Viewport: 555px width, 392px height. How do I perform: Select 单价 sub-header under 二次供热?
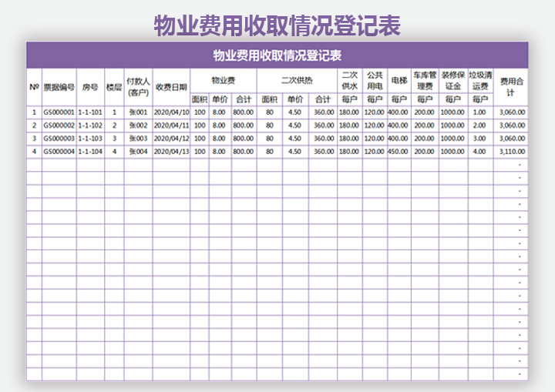pos(295,99)
